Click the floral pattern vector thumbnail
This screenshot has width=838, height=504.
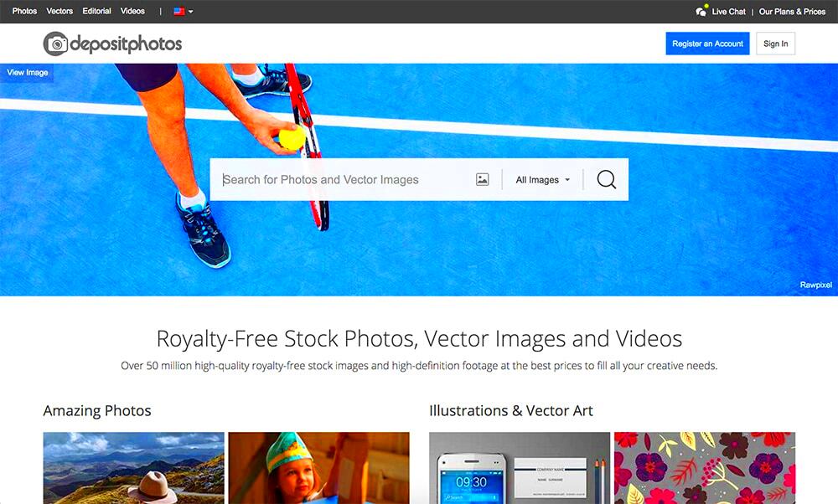point(704,469)
